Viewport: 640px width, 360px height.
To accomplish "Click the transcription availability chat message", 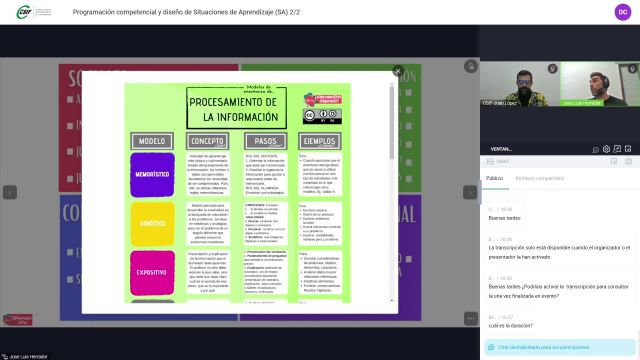I will [x=559, y=252].
